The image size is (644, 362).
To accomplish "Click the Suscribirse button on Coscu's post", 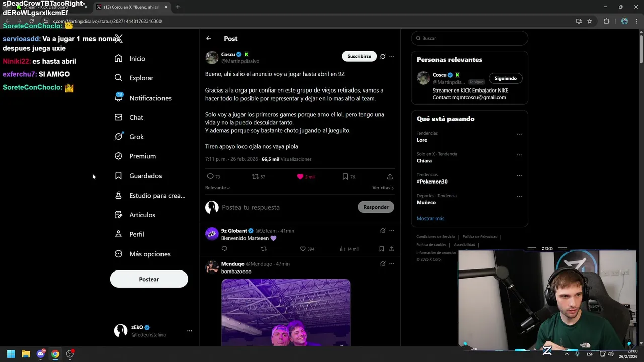I will pos(359,56).
